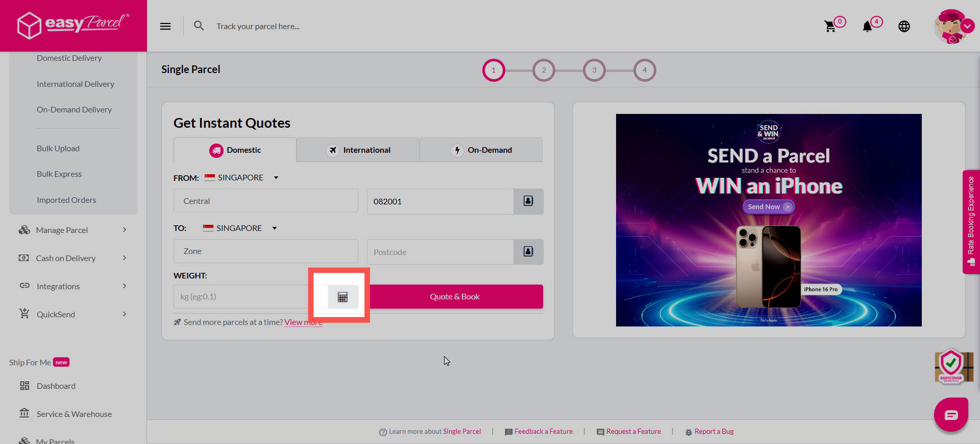Click Report a Bug link

pos(714,432)
